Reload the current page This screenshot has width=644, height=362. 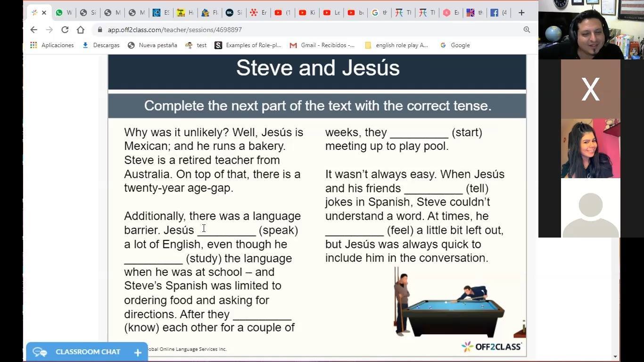pos(65,30)
